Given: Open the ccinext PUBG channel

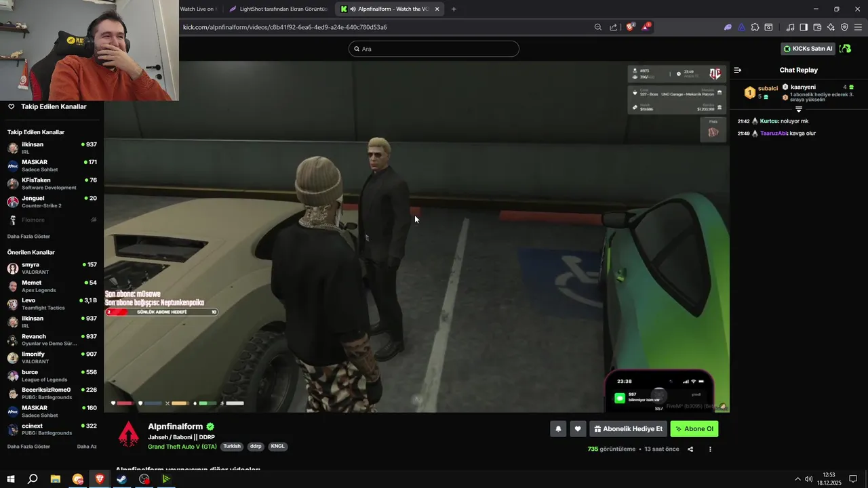Looking at the screenshot, I should click(52, 429).
